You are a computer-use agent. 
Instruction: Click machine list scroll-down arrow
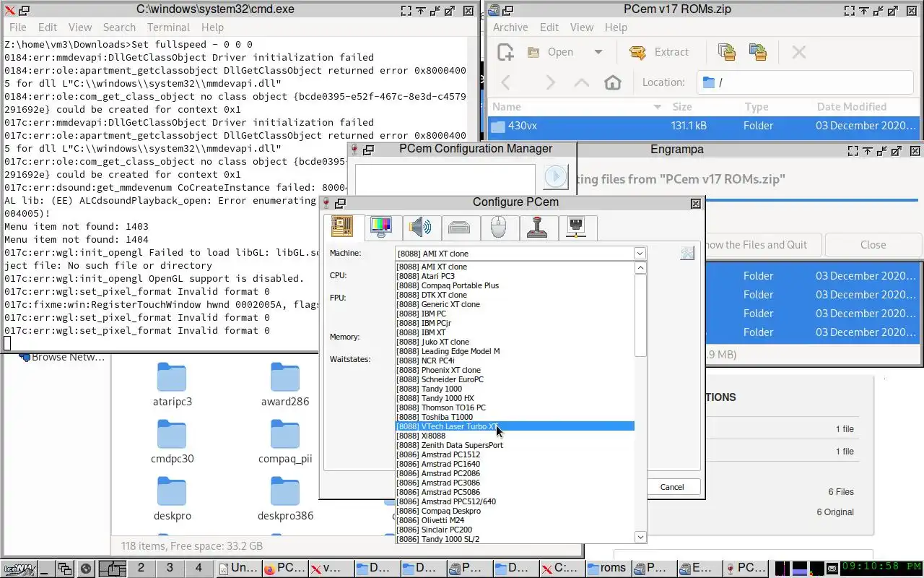(640, 537)
